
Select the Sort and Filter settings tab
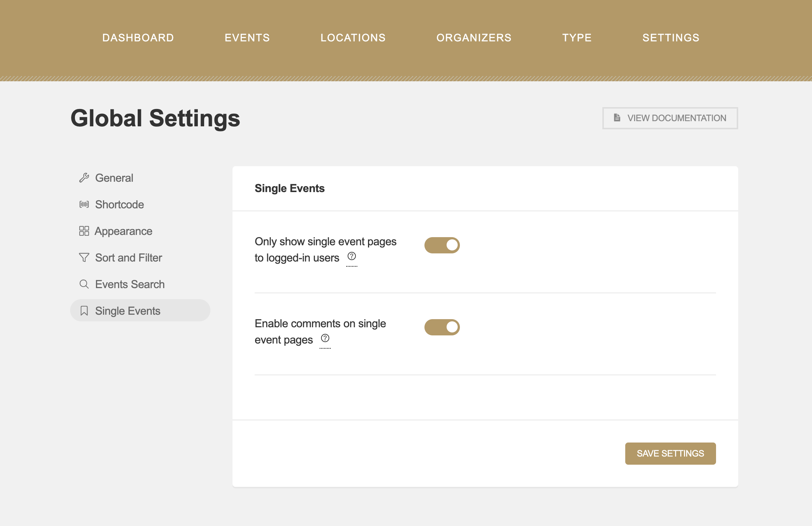(128, 258)
